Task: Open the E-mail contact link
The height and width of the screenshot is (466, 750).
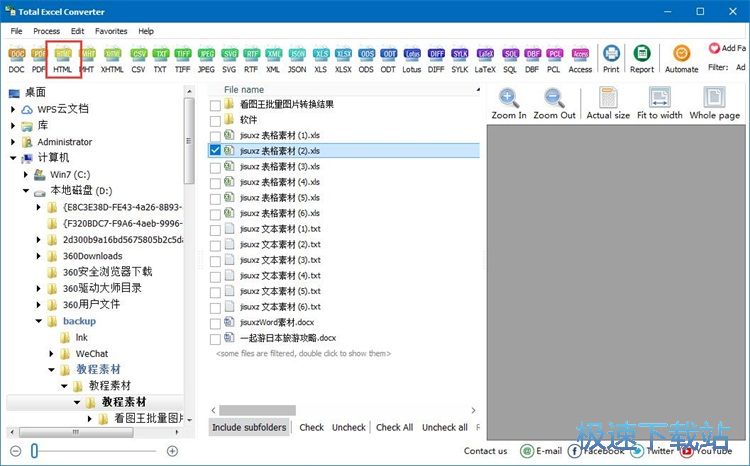Action: point(541,451)
